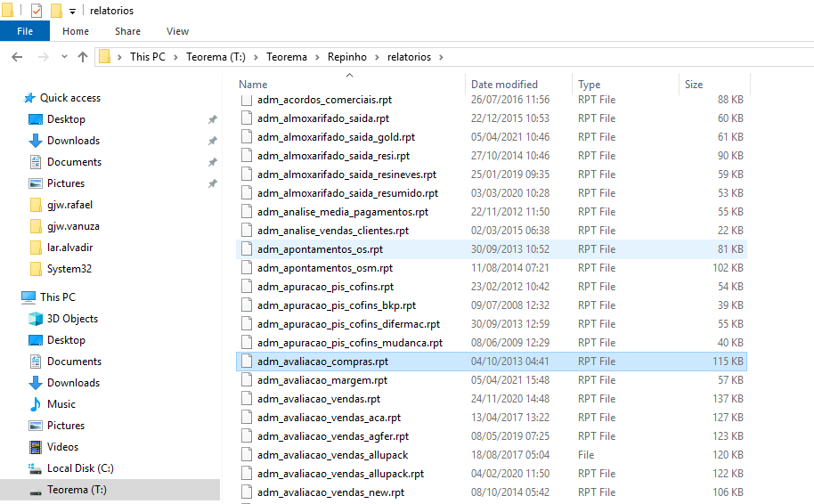
Task: Select adm_acordos_comerciais.rpt file
Action: [324, 100]
